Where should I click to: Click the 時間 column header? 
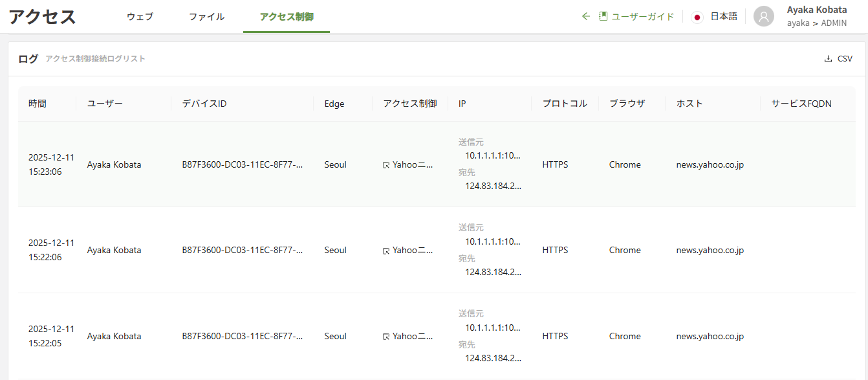(x=38, y=104)
